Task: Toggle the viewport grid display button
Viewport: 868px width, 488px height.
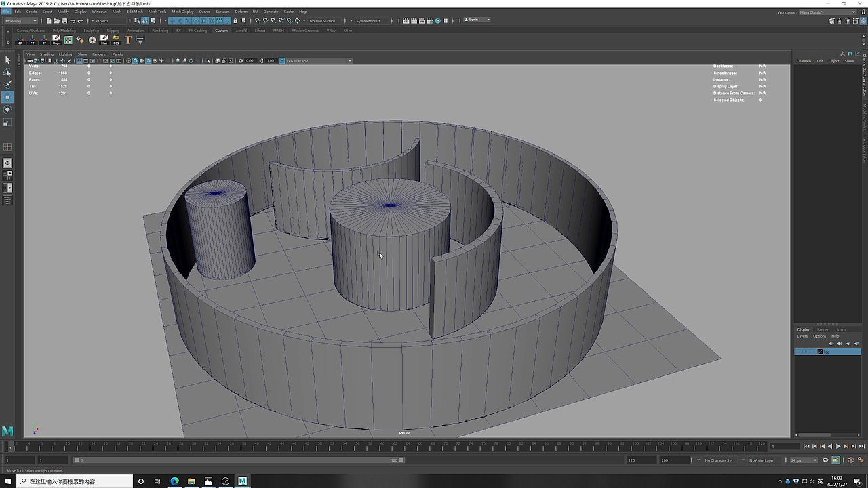Action: coord(79,61)
